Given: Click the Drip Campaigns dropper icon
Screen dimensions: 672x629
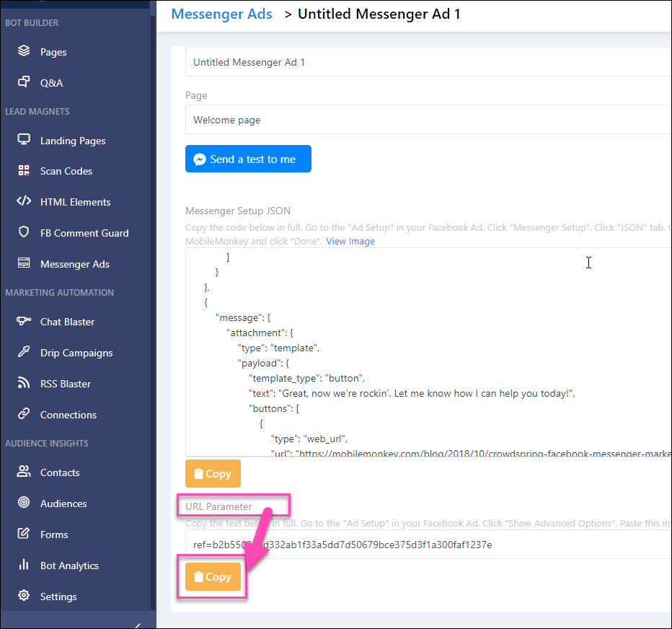Looking at the screenshot, I should [24, 352].
